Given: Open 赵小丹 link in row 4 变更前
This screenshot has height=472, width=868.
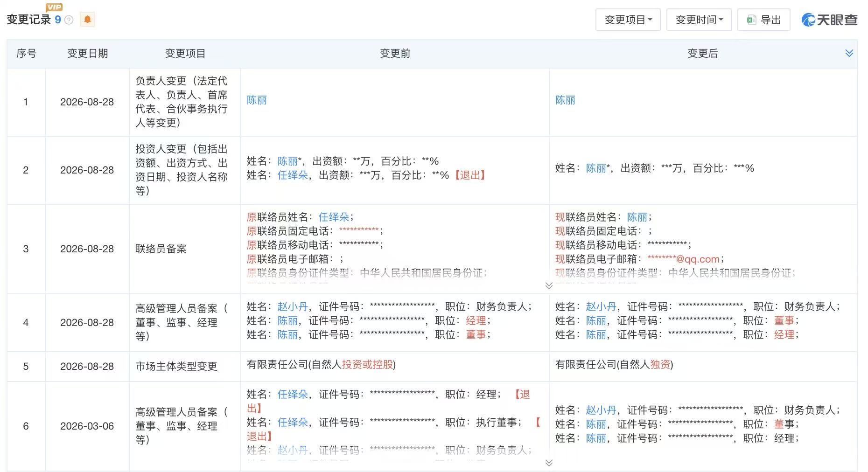Looking at the screenshot, I should (x=293, y=307).
